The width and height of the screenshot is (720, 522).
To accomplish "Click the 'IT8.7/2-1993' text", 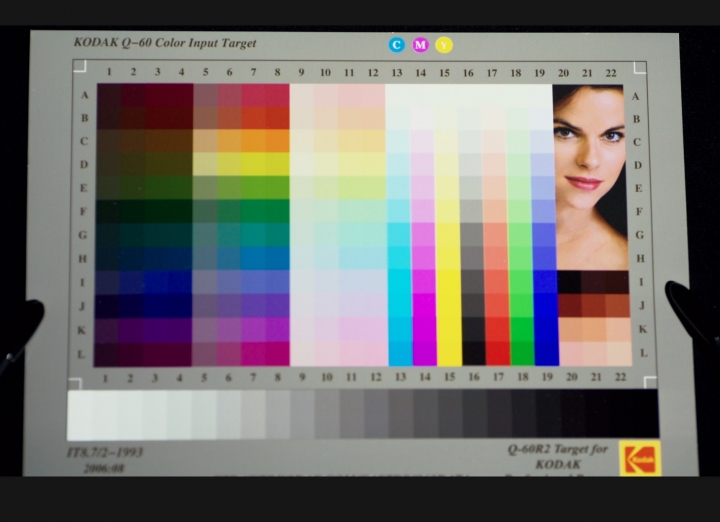I will coord(105,452).
